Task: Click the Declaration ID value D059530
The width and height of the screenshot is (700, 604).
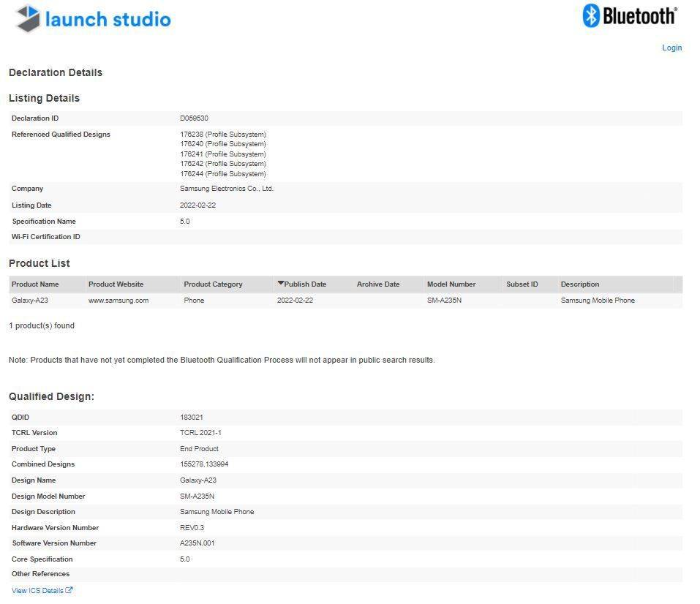Action: pyautogui.click(x=195, y=118)
